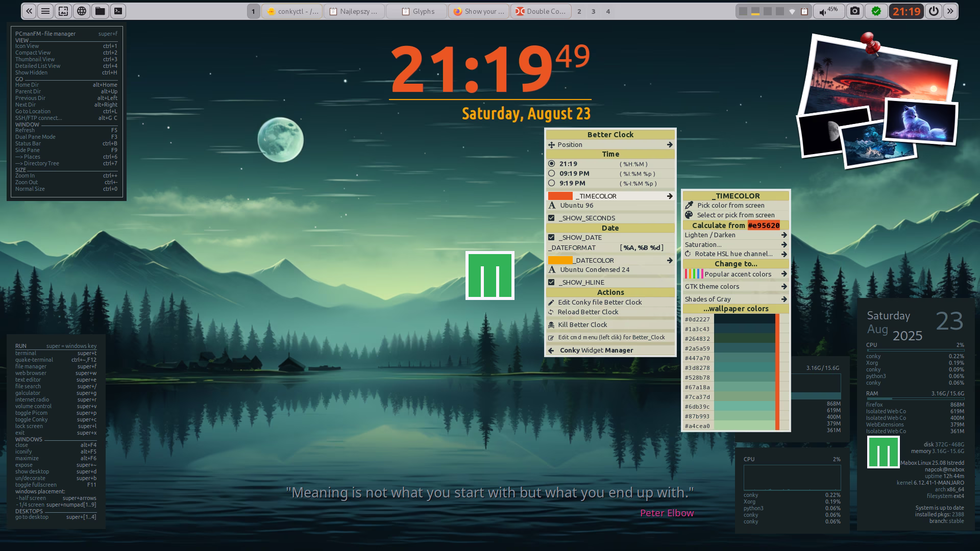Choose Pick color from screen
The height and width of the screenshot is (551, 980).
(x=730, y=205)
